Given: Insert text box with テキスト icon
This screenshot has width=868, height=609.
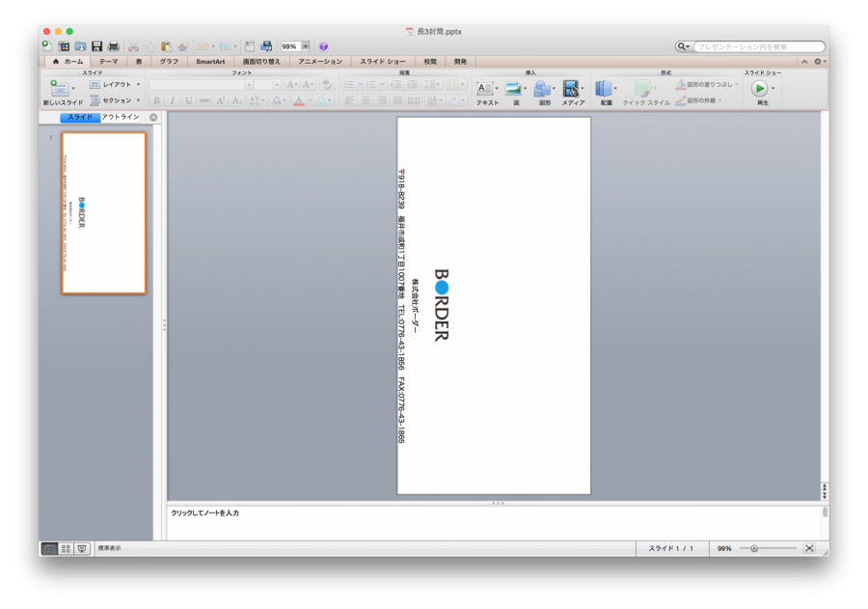Looking at the screenshot, I should (485, 89).
